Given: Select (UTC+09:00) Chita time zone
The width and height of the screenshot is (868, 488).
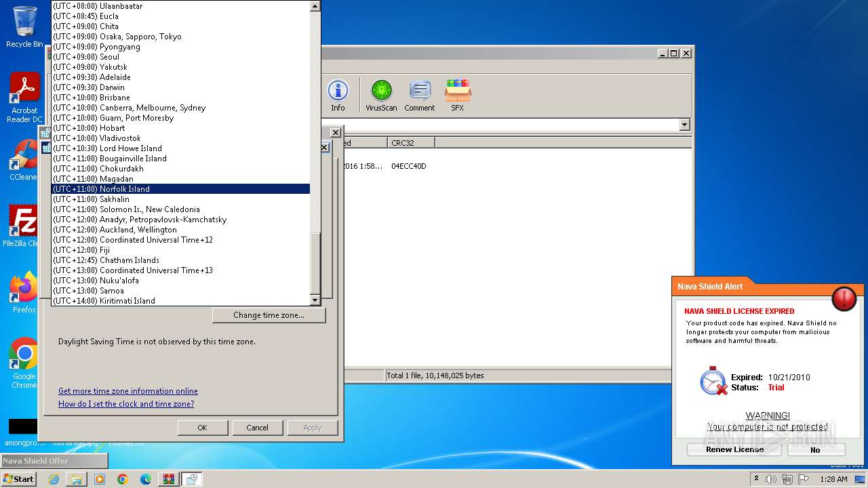Looking at the screenshot, I should click(181, 26).
